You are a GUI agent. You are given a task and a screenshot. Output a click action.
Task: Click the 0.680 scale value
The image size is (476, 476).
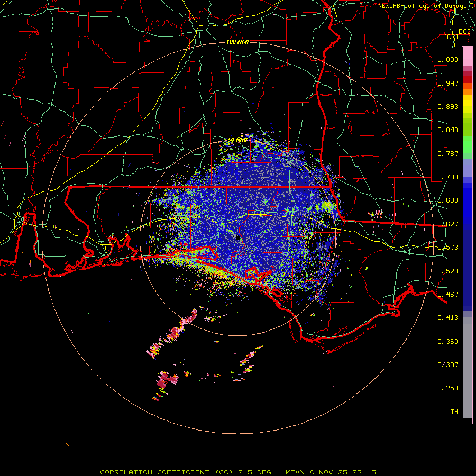448,200
